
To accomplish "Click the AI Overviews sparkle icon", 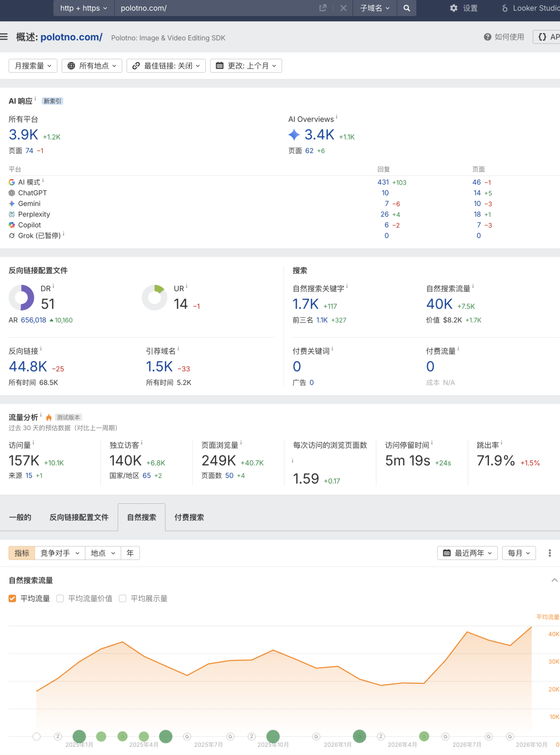I will click(x=294, y=135).
